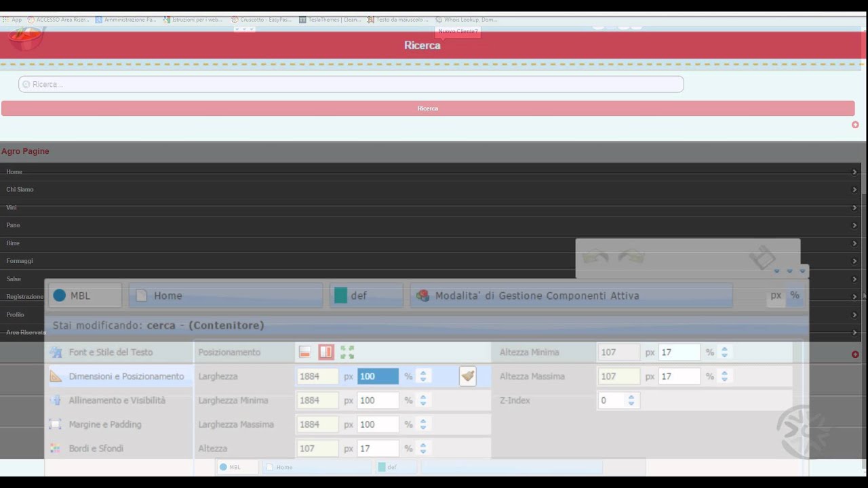This screenshot has width=868, height=488.
Task: Click Altezza percent value field
Action: [x=378, y=449]
